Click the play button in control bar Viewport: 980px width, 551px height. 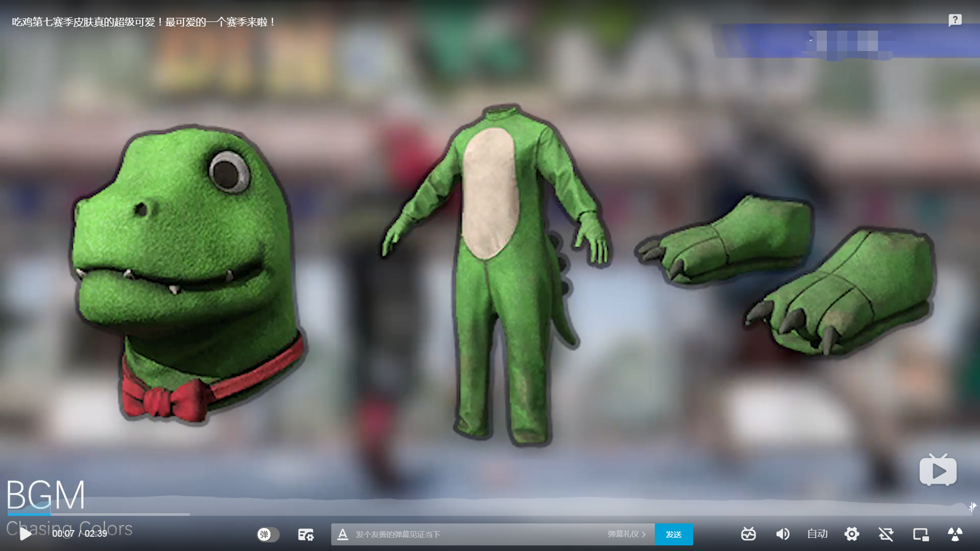pos(26,534)
